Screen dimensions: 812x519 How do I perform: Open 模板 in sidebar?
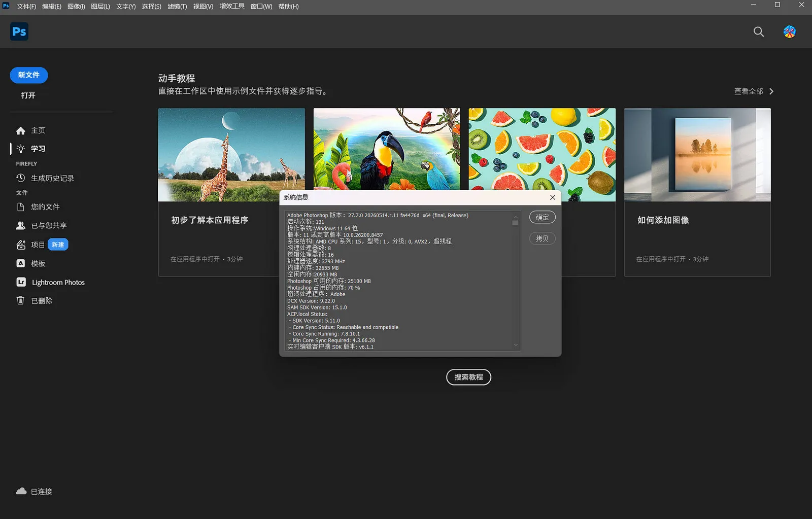[x=38, y=264]
